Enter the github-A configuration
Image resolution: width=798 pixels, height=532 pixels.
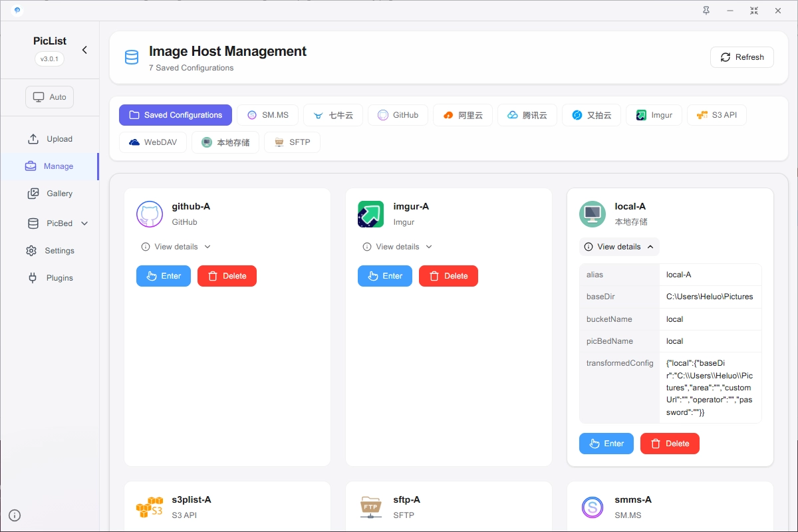tap(164, 276)
